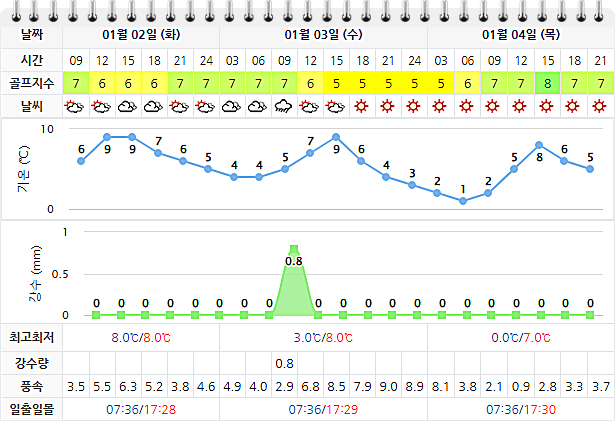Click the sunny icon for 01월 04일 21시
Screen dimensions: 615x421
tap(599, 106)
